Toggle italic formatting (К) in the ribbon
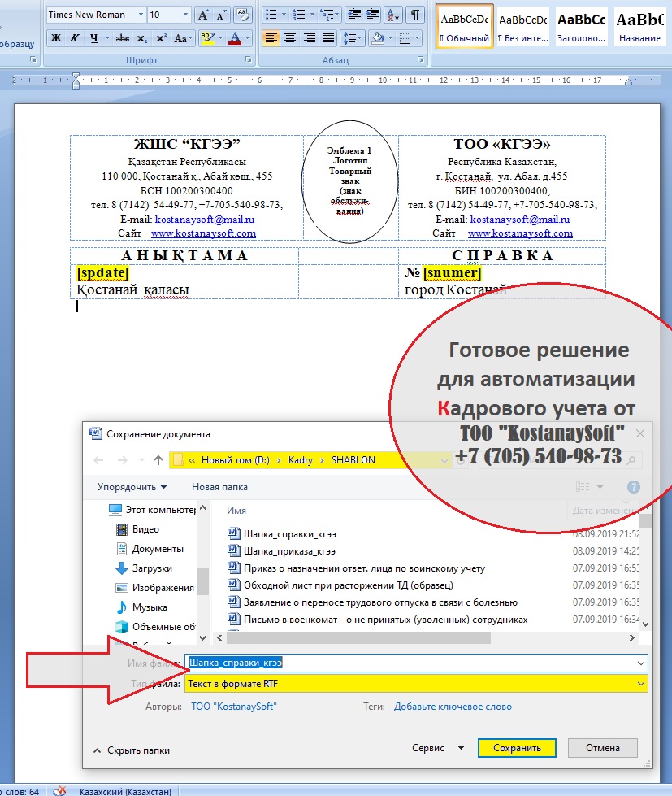Image resolution: width=672 pixels, height=796 pixels. [x=75, y=38]
